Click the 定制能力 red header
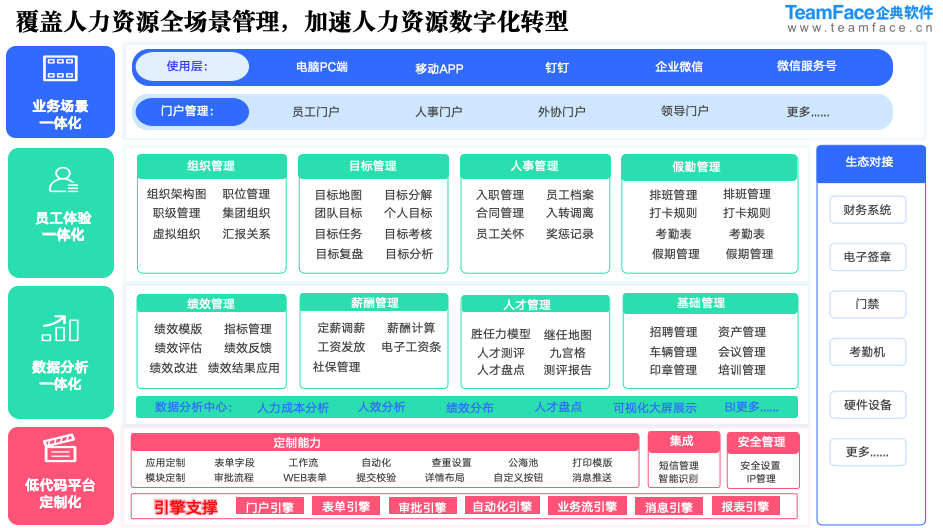 tap(385, 443)
